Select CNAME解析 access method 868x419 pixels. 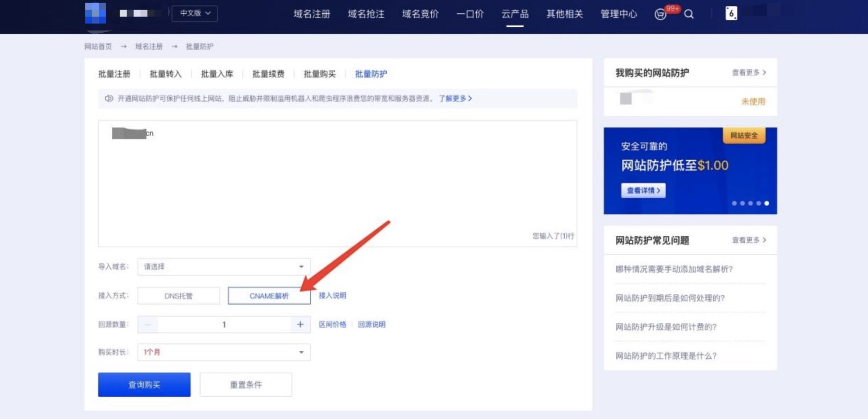pyautogui.click(x=269, y=296)
